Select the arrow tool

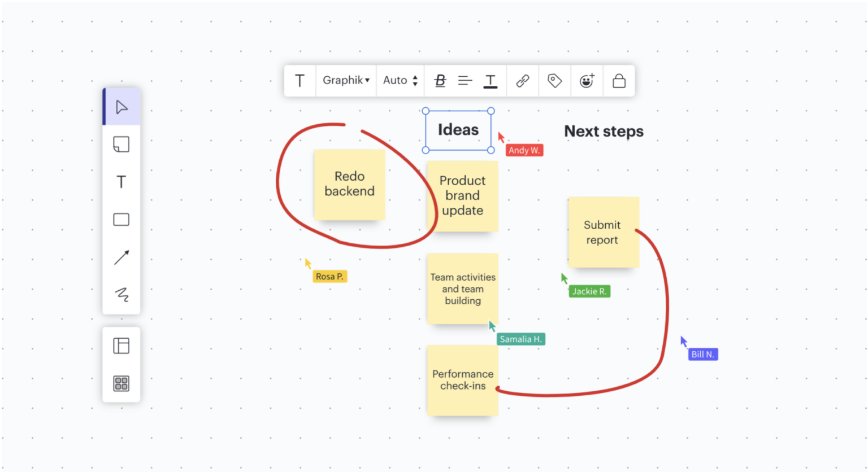click(x=121, y=257)
